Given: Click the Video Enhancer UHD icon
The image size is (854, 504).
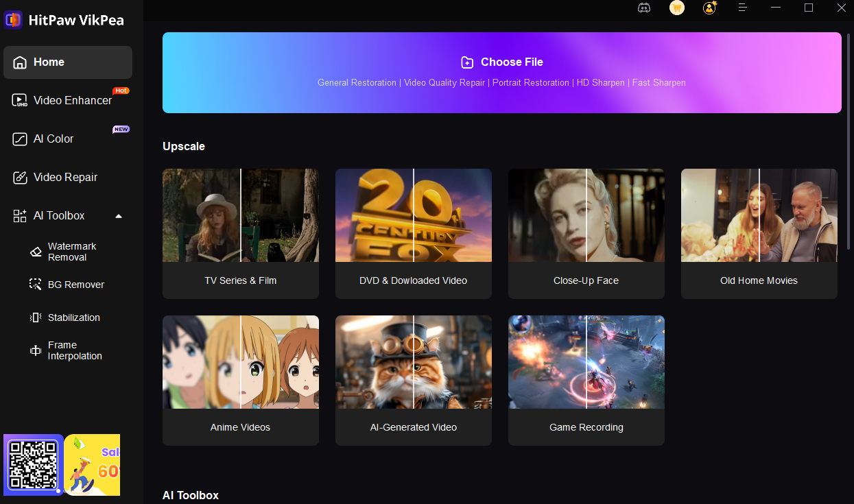Looking at the screenshot, I should click(20, 101).
